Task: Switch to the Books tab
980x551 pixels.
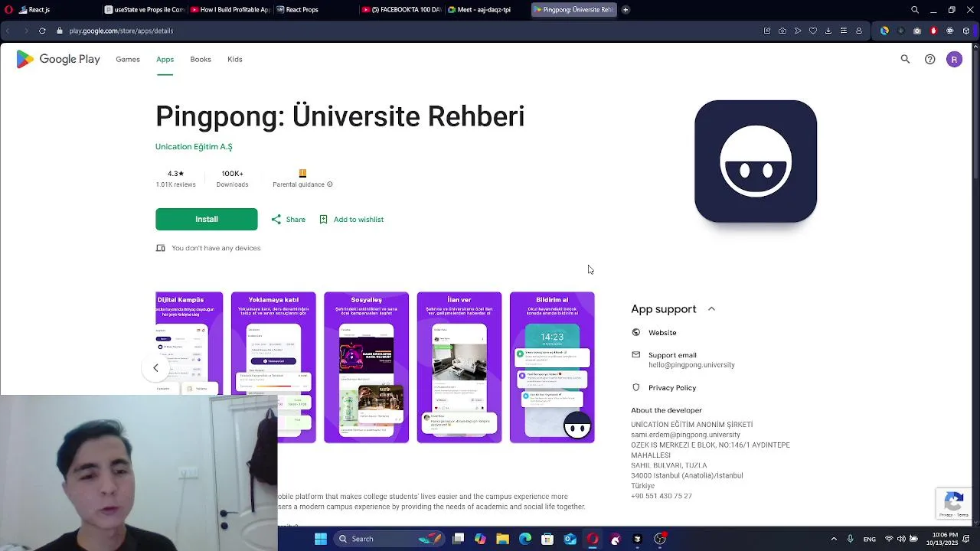Action: pos(201,59)
